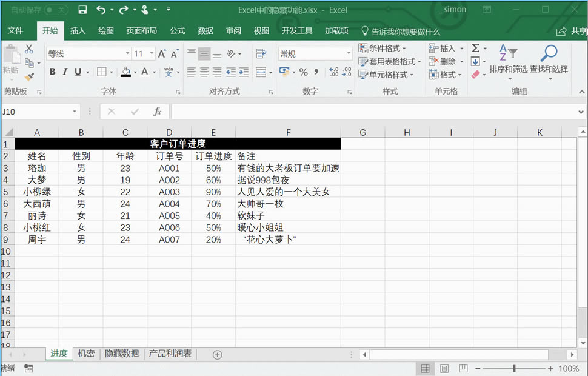Switch to the 数据 ribbon tab
588x376 pixels.
click(x=204, y=30)
